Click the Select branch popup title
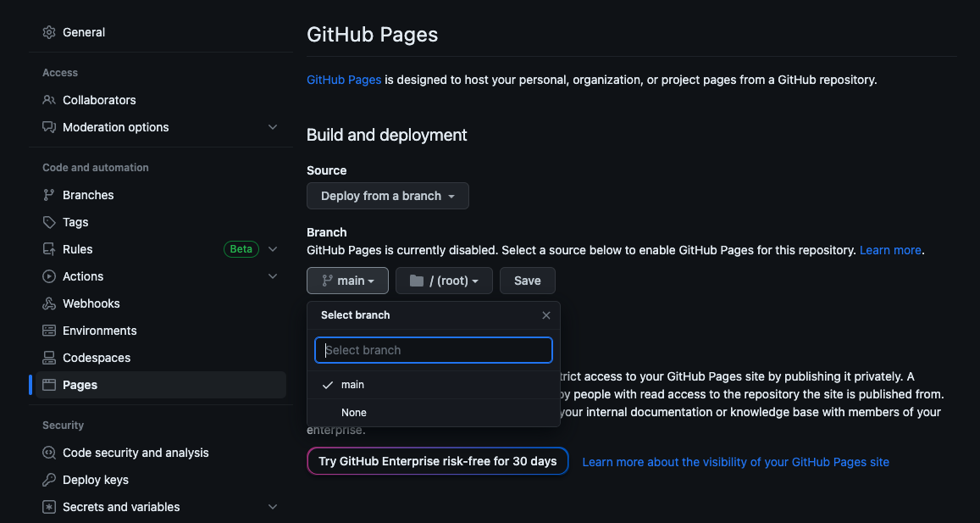The image size is (980, 523). point(356,315)
